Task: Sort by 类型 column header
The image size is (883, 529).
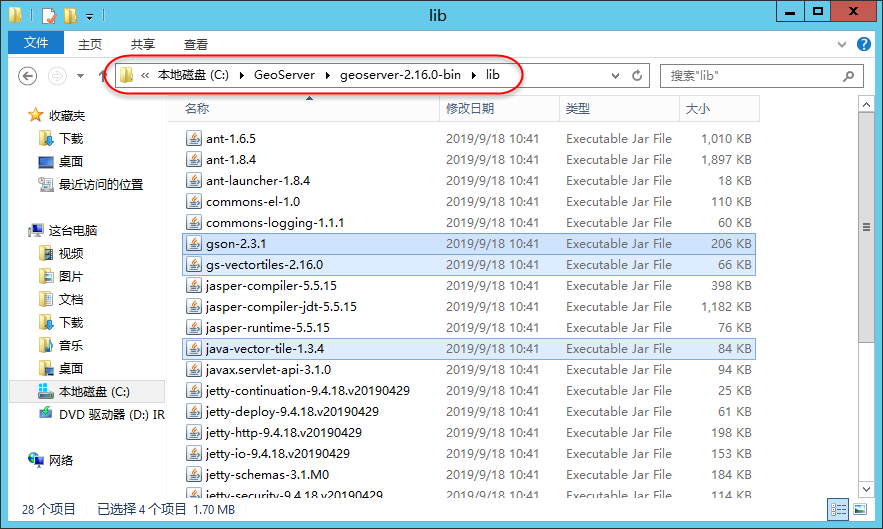Action: (619, 109)
